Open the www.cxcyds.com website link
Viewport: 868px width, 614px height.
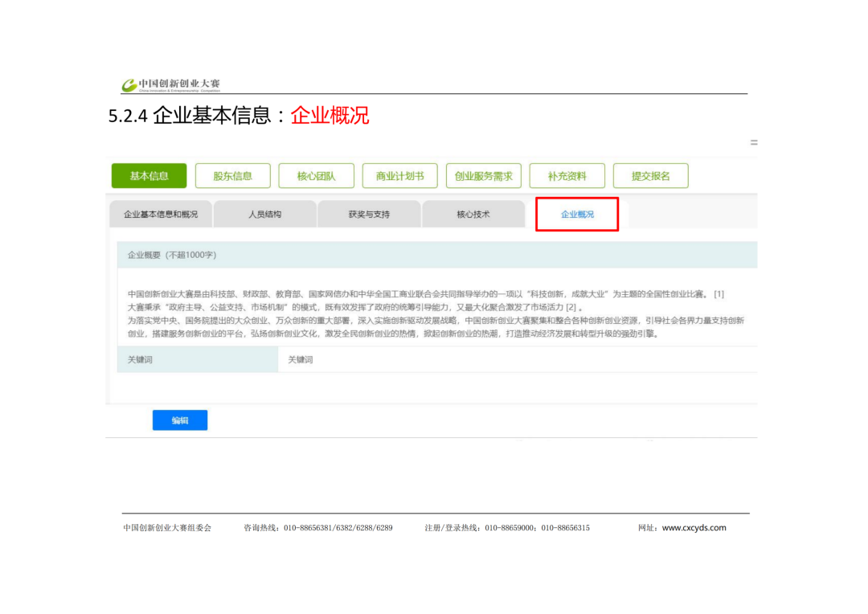[x=694, y=528]
